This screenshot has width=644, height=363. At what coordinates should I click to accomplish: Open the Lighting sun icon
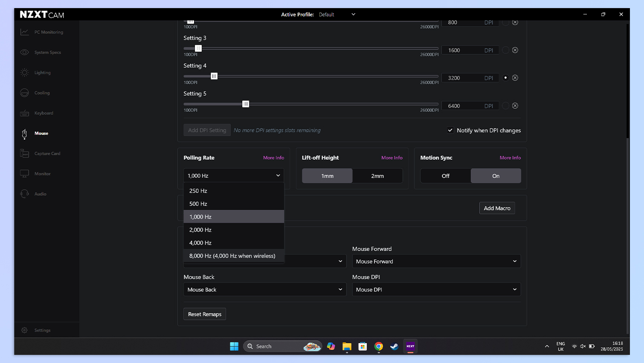(25, 73)
